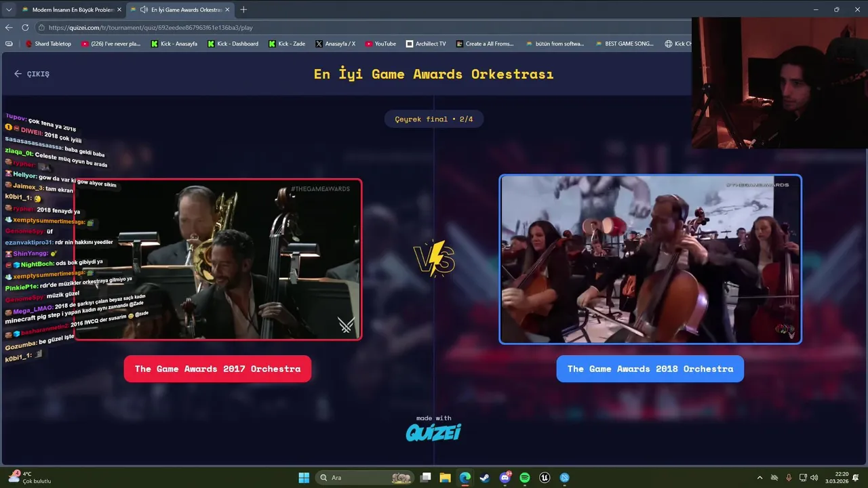Open Steam from the taskbar
Viewport: 868px width, 488px height.
click(485, 478)
